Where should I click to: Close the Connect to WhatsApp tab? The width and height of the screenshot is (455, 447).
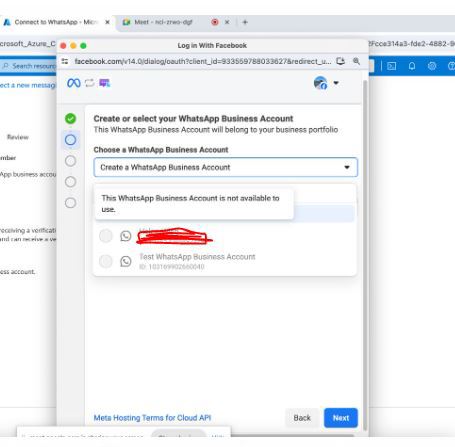click(x=107, y=22)
